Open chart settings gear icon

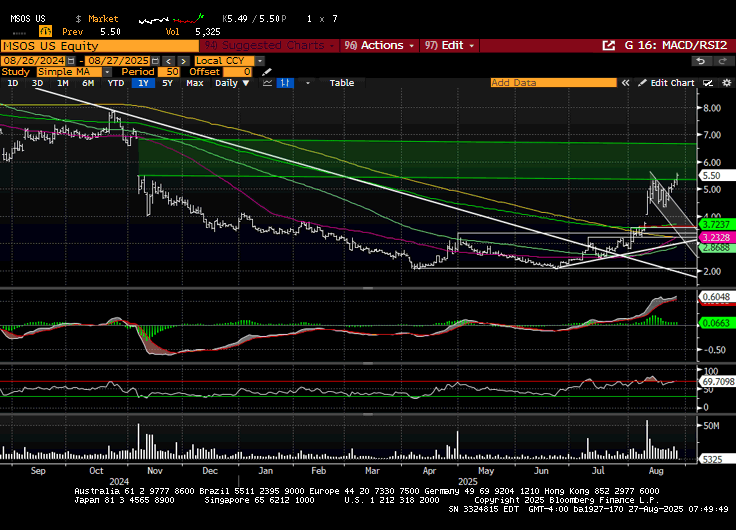point(727,83)
